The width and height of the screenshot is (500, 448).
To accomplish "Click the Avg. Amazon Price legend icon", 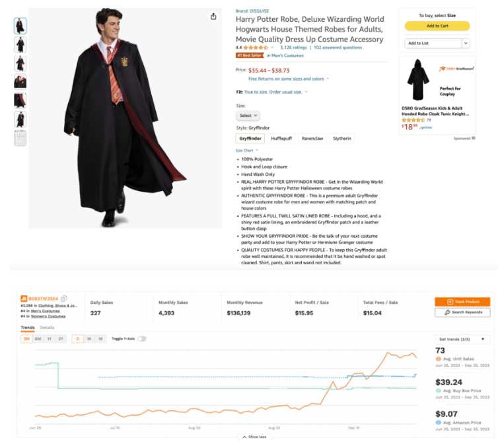I will pos(439,422).
